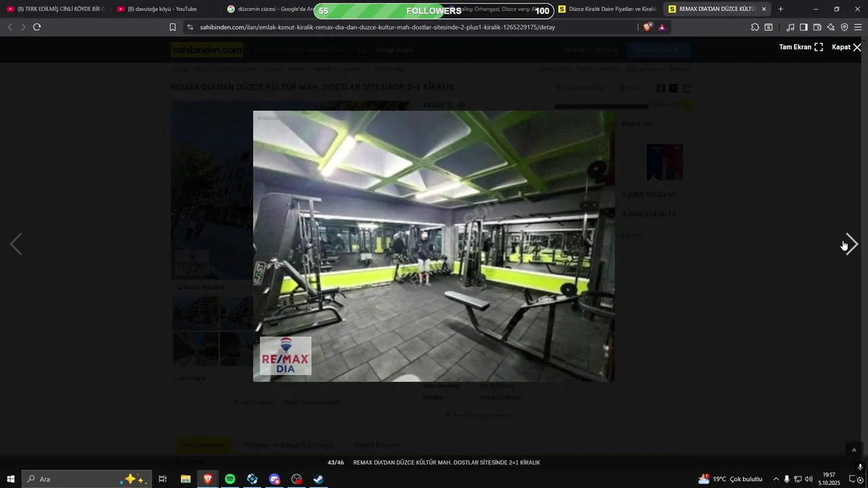The width and height of the screenshot is (868, 488).
Task: Show hidden system tray icons
Action: coord(776,479)
